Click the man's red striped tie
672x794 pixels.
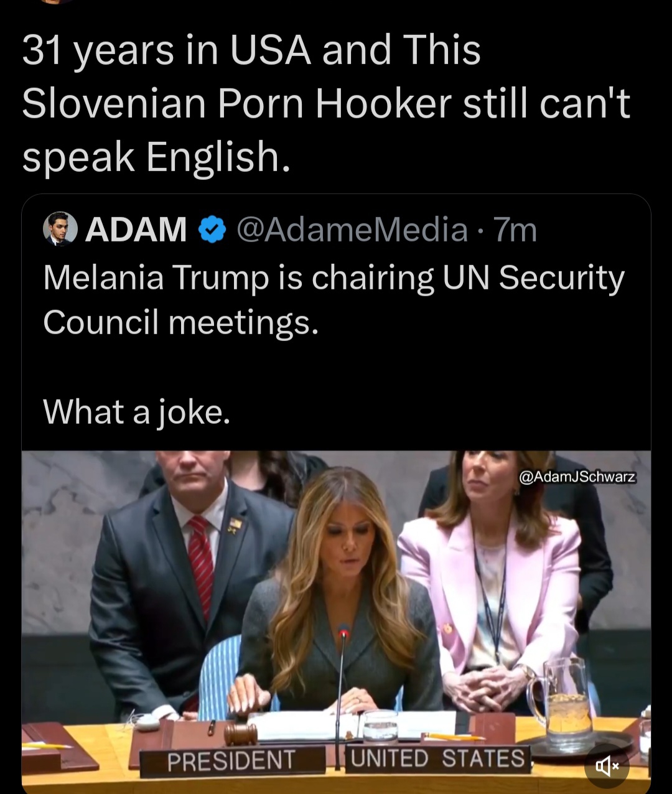click(x=201, y=565)
